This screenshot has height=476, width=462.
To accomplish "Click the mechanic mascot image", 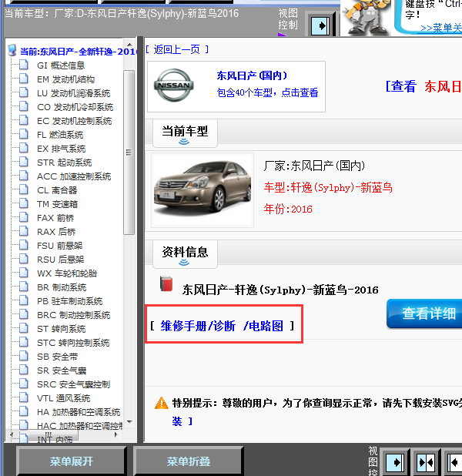I will click(x=367, y=17).
